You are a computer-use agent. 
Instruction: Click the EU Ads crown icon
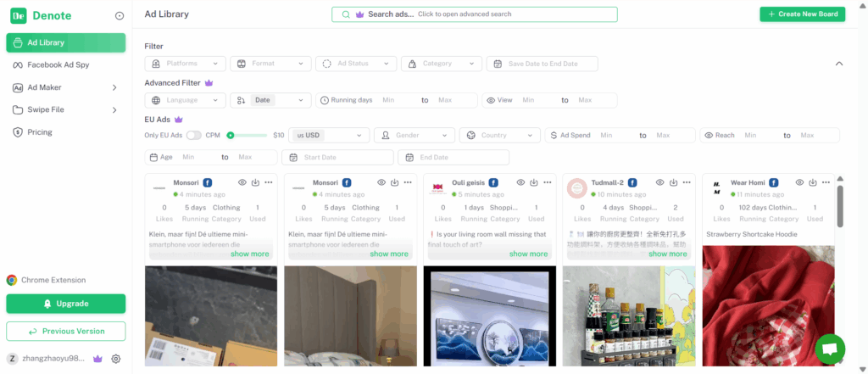[178, 120]
